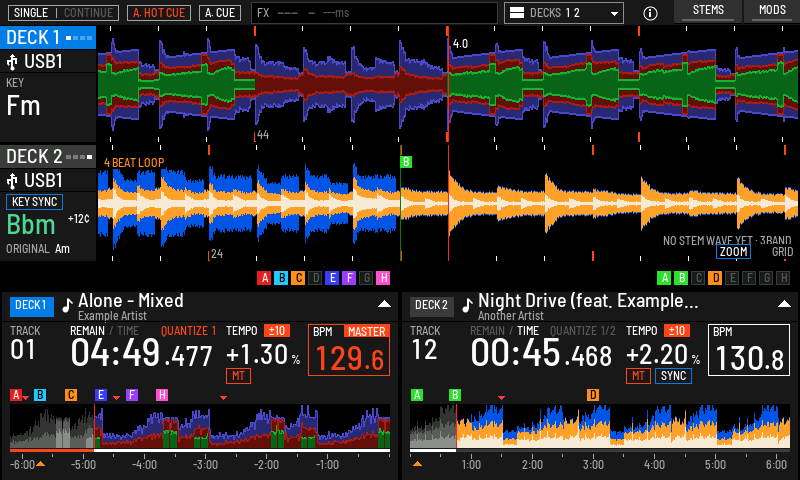Image resolution: width=800 pixels, height=480 pixels.
Task: Toggle Deck 2 MT master tempo
Action: click(x=638, y=376)
